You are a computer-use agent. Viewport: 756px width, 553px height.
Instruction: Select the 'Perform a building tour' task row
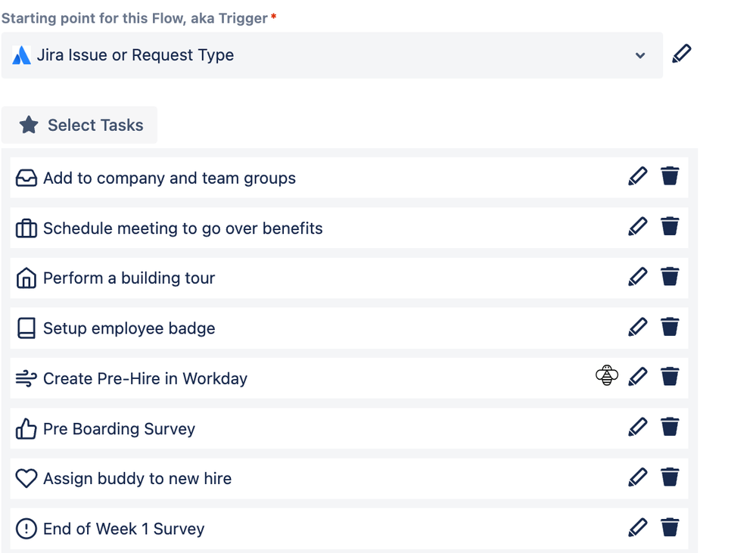[x=303, y=278]
